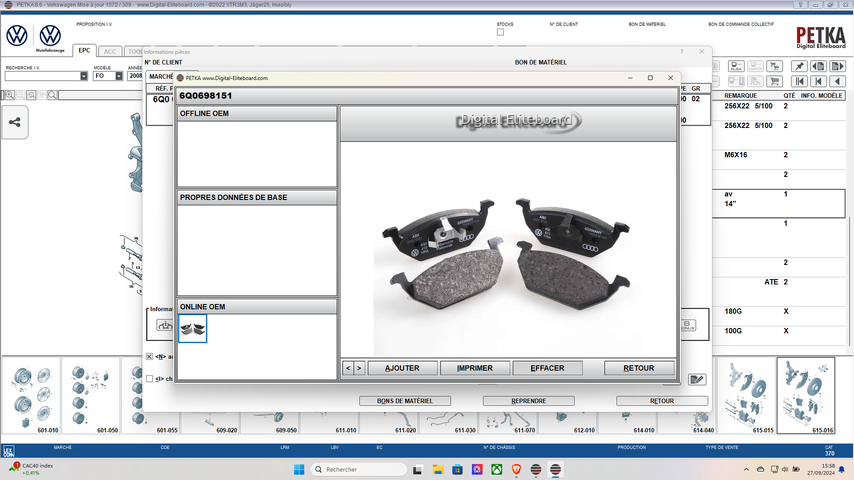Click the EFFACER button
This screenshot has height=480, width=854.
[x=547, y=368]
